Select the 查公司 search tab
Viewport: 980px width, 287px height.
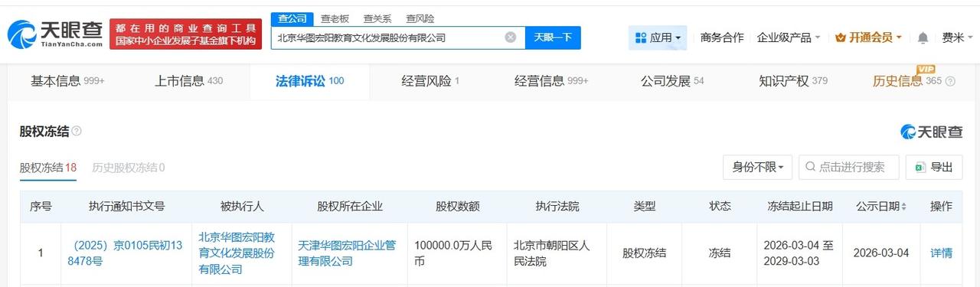tap(292, 18)
